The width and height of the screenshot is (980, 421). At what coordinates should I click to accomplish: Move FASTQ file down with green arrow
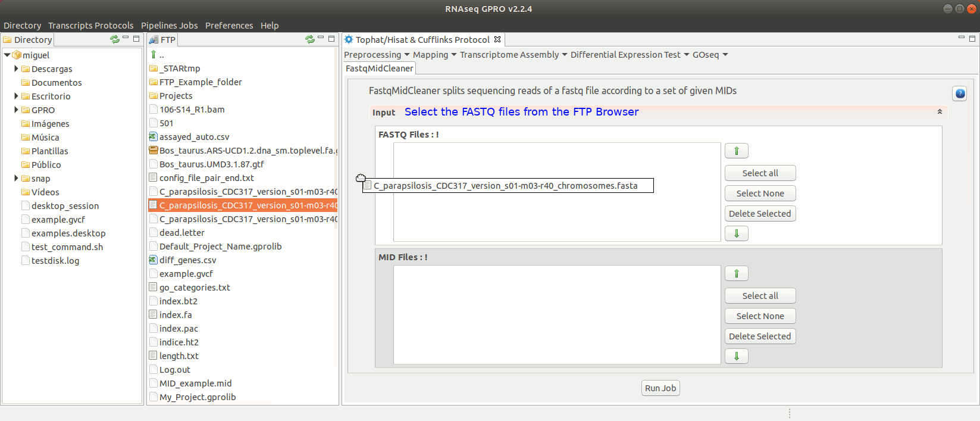pos(736,233)
